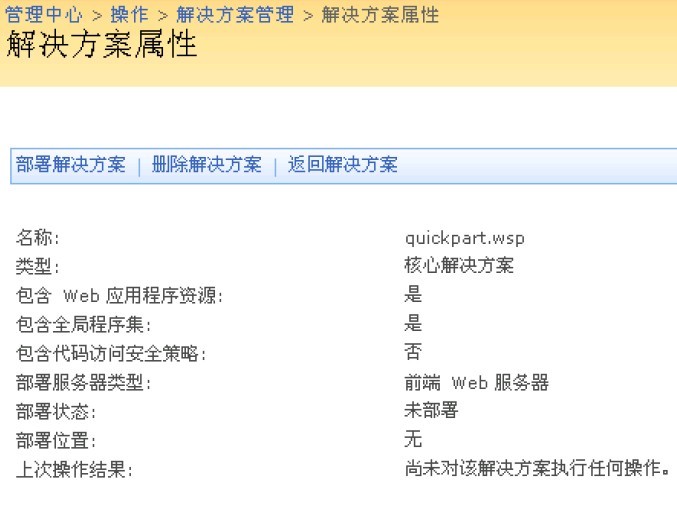Click the 包含代码访问安全策略: label

pos(111,354)
